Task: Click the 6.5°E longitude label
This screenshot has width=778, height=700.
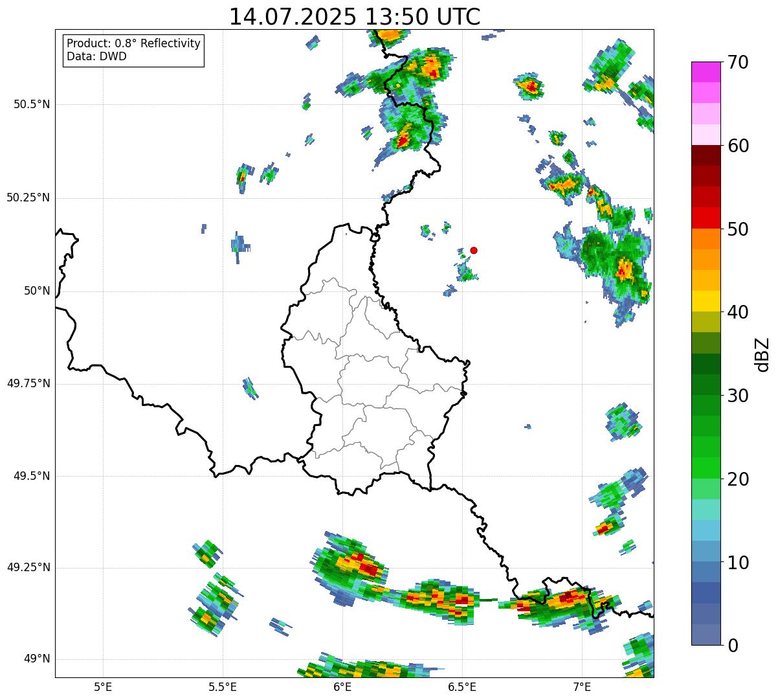Action: coord(462,686)
